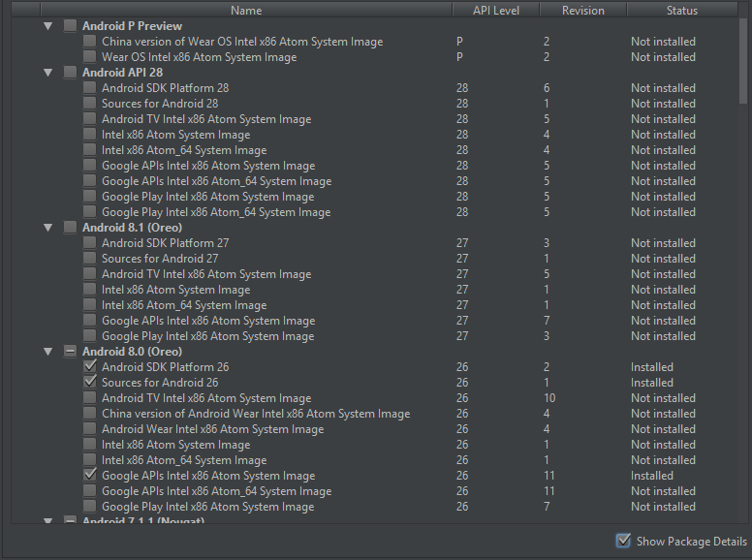
Task: Uncheck Google APIs Intel x86 Atom System Image 26
Action: coord(90,476)
